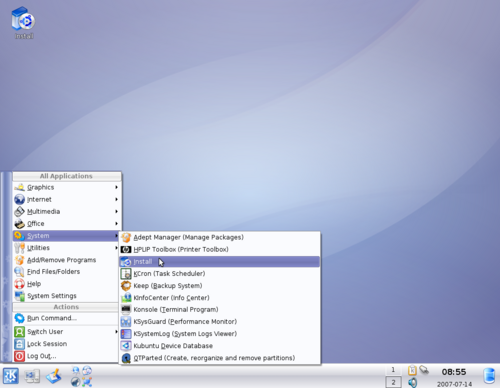Click the KInfoCenter (Info Center) label
Screen dimensions: 500x388
click(171, 298)
